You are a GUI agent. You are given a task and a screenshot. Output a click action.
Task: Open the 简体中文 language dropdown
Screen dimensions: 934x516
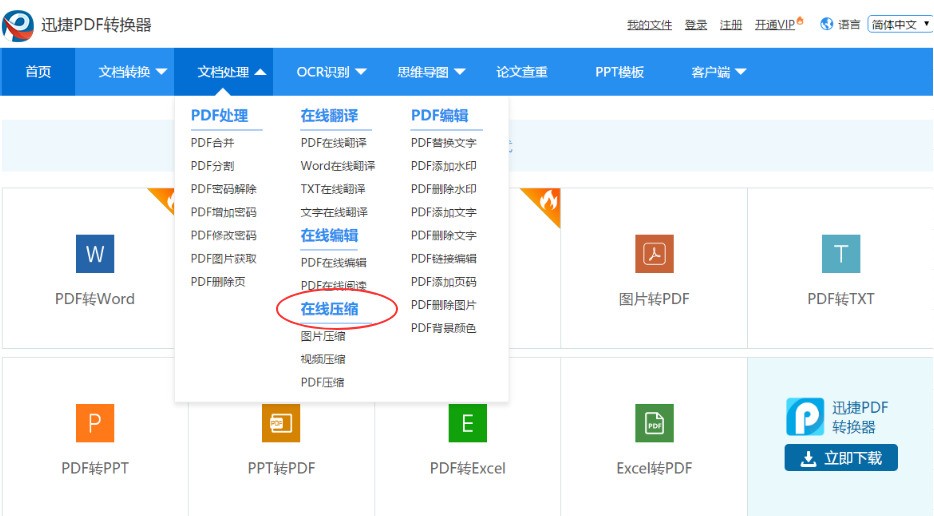click(x=900, y=24)
